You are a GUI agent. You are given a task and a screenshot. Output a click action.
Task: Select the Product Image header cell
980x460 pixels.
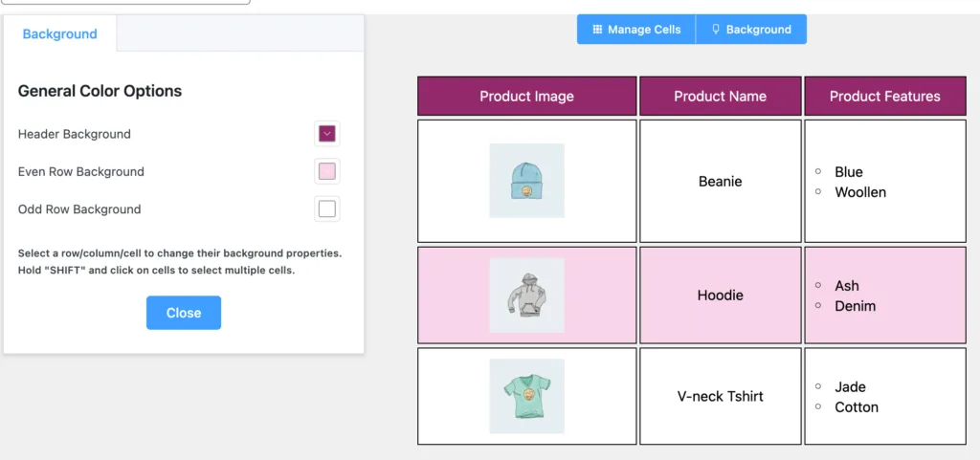[527, 97]
